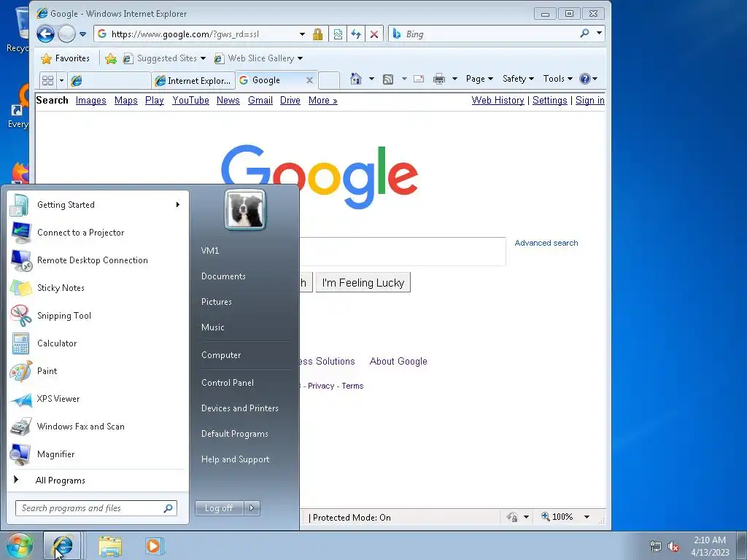
Task: Click the Help question mark icon
Action: pos(585,79)
